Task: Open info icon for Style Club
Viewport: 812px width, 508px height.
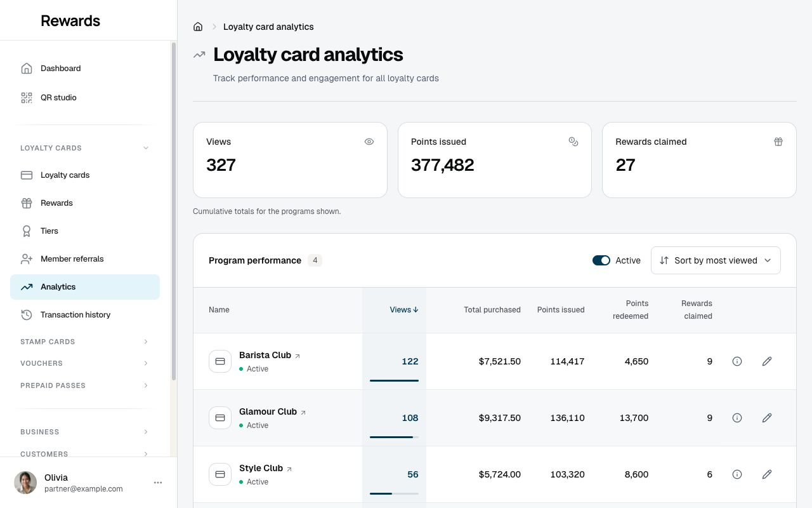Action: tap(737, 474)
